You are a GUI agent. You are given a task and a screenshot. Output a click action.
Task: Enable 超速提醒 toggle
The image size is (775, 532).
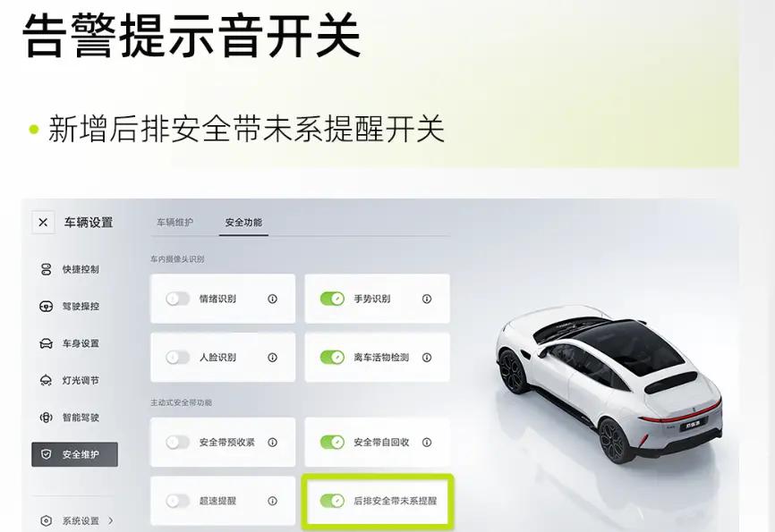177,501
